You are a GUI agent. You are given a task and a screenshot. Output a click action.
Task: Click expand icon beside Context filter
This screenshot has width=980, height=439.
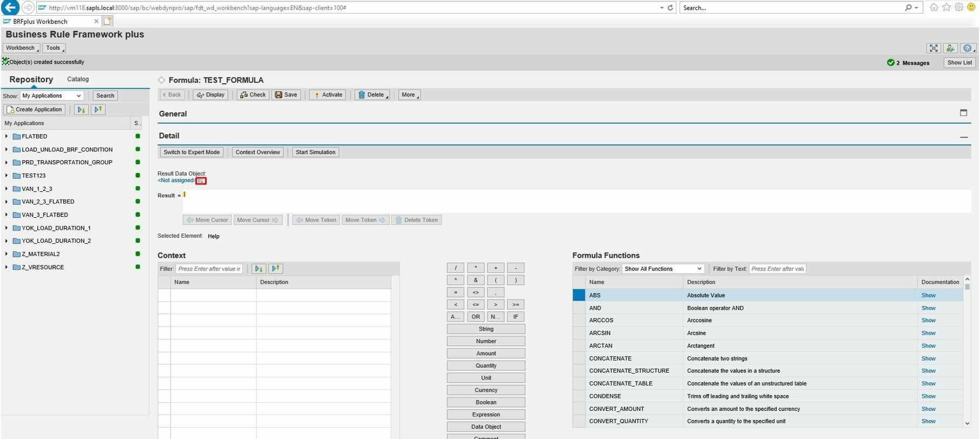259,269
